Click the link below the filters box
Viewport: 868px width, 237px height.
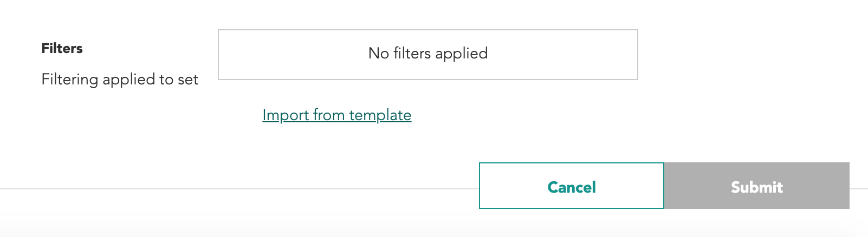[336, 115]
